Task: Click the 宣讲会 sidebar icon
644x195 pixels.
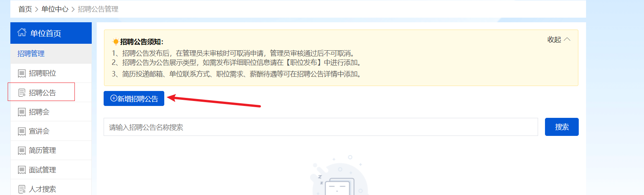Action: tap(22, 131)
